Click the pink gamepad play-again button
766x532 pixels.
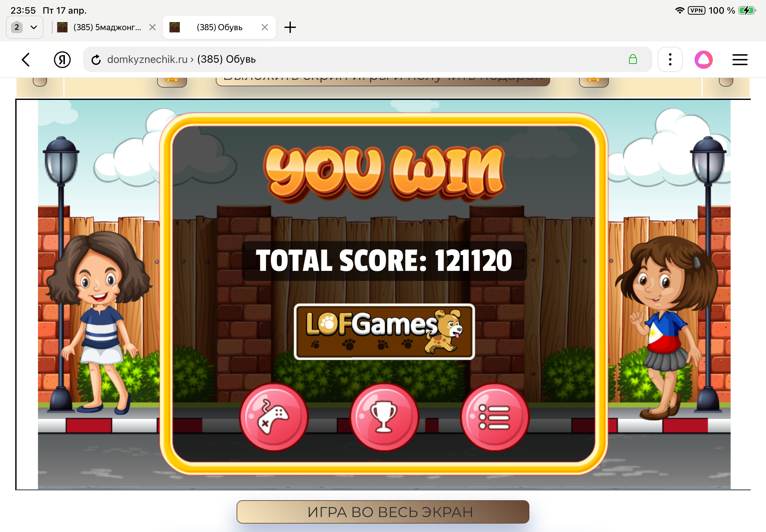(274, 417)
